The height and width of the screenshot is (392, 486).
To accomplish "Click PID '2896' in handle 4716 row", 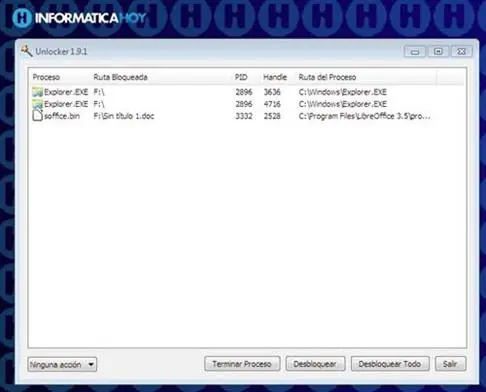I will pyautogui.click(x=244, y=104).
